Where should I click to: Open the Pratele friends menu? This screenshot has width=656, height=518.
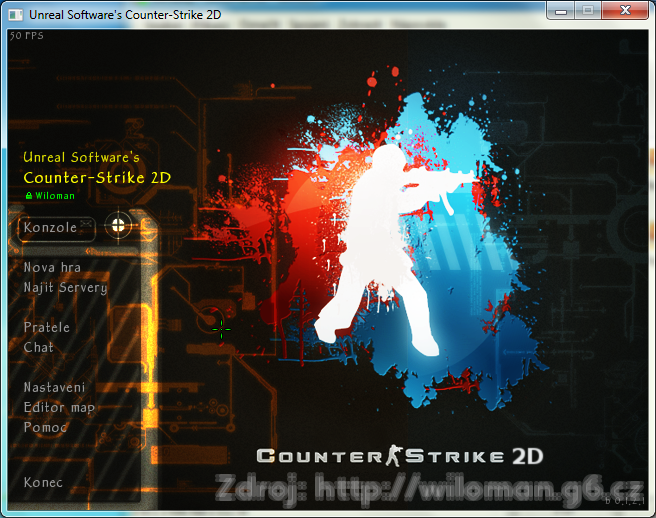pyautogui.click(x=47, y=327)
